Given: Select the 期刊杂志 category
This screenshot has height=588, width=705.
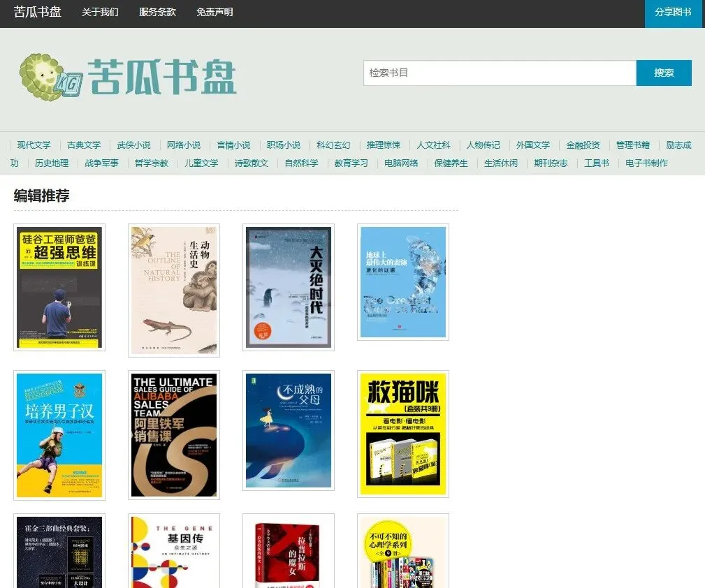Looking at the screenshot, I should 551,163.
